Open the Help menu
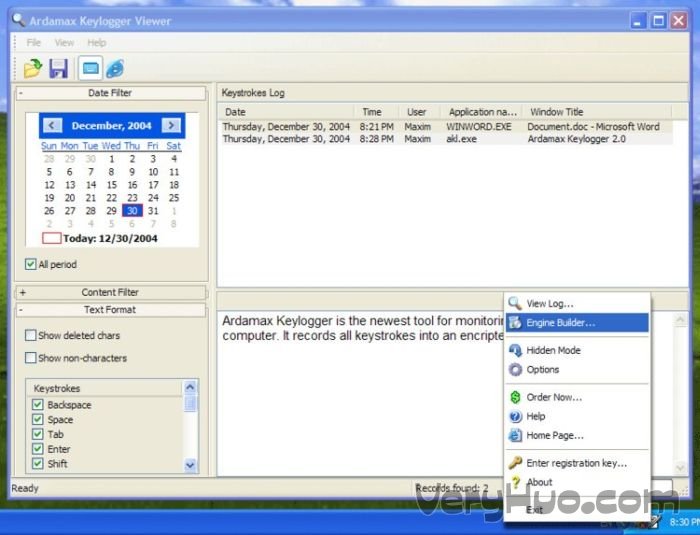This screenshot has width=700, height=535. pyautogui.click(x=97, y=43)
